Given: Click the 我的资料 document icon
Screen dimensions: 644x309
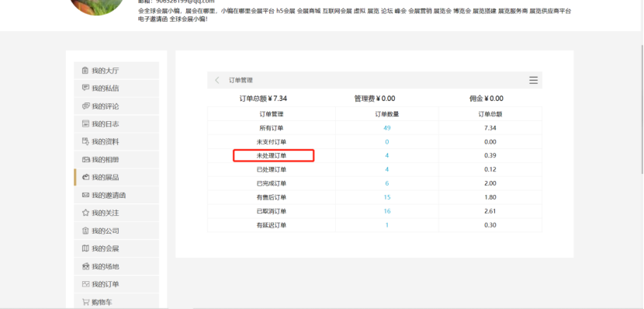Looking at the screenshot, I should pyautogui.click(x=85, y=141).
